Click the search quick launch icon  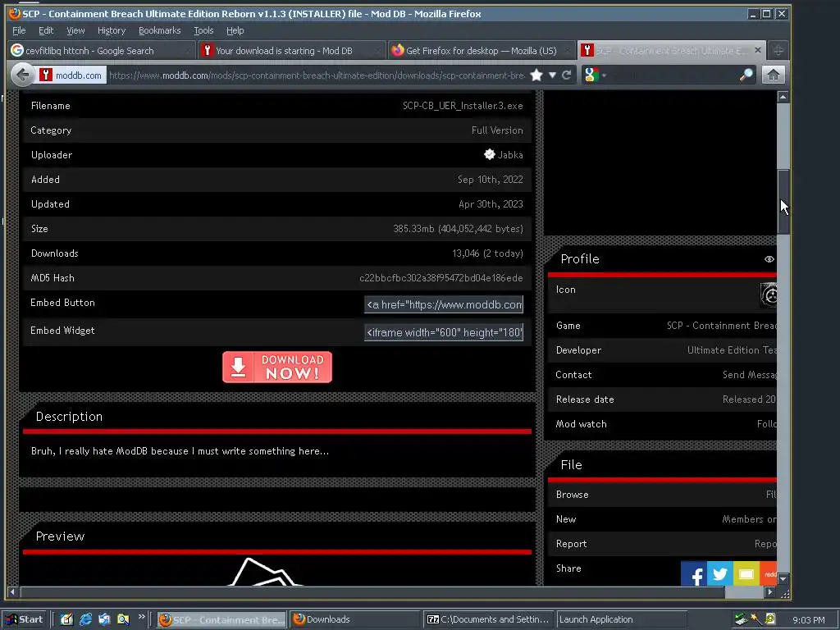pyautogui.click(x=123, y=619)
